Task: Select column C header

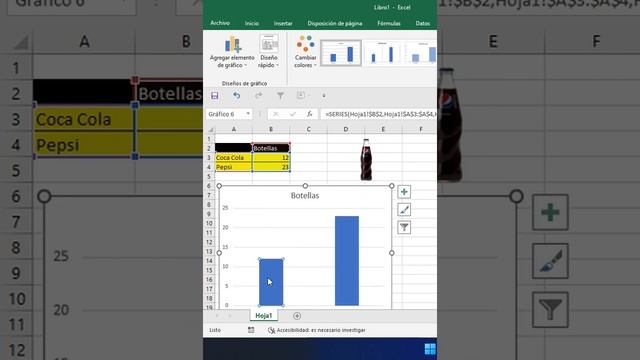Action: coord(309,129)
